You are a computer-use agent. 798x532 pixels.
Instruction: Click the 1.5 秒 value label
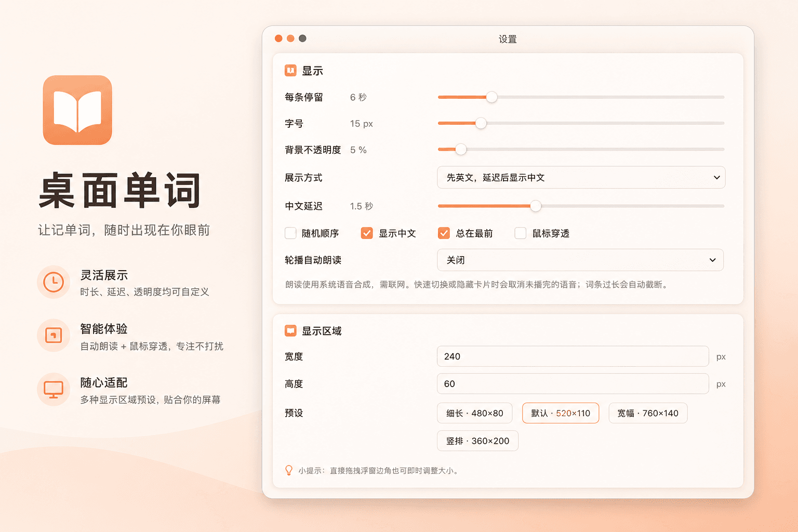pos(362,206)
